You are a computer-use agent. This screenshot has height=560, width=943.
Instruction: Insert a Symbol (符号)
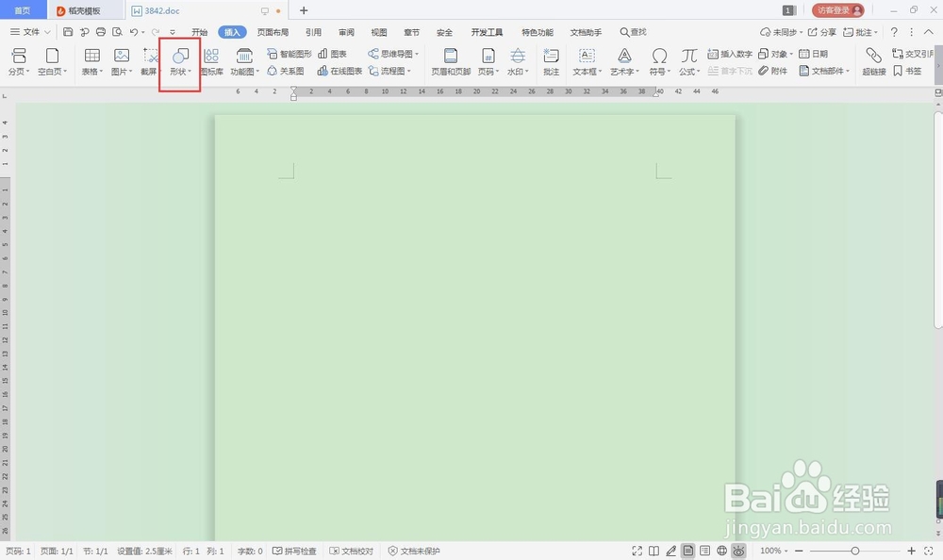pyautogui.click(x=659, y=61)
